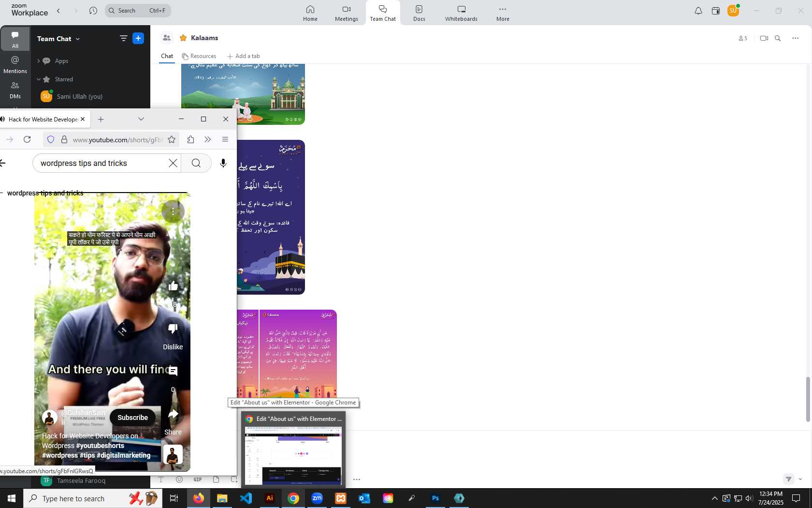This screenshot has height=508, width=812.
Task: Click Firefox URL address bar
Action: point(117,140)
